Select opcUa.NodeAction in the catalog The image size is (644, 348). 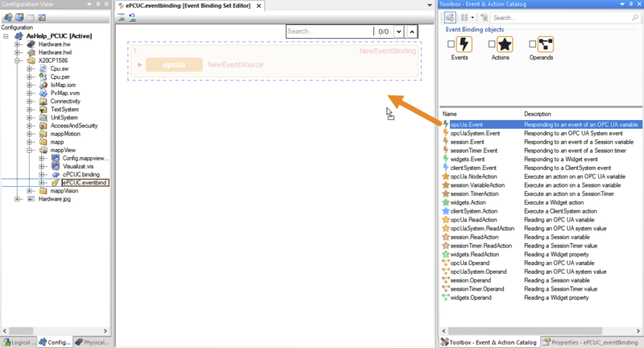pos(473,176)
